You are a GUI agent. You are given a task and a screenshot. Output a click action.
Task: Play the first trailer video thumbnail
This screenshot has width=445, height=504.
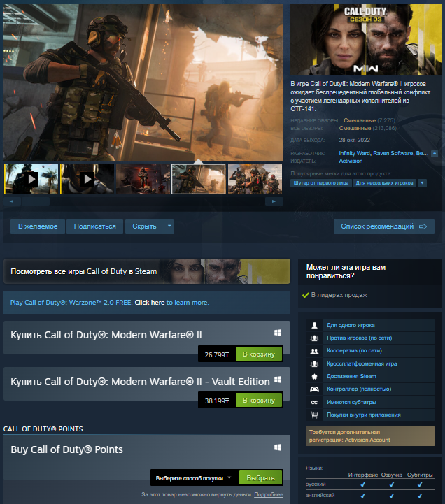[x=31, y=179]
